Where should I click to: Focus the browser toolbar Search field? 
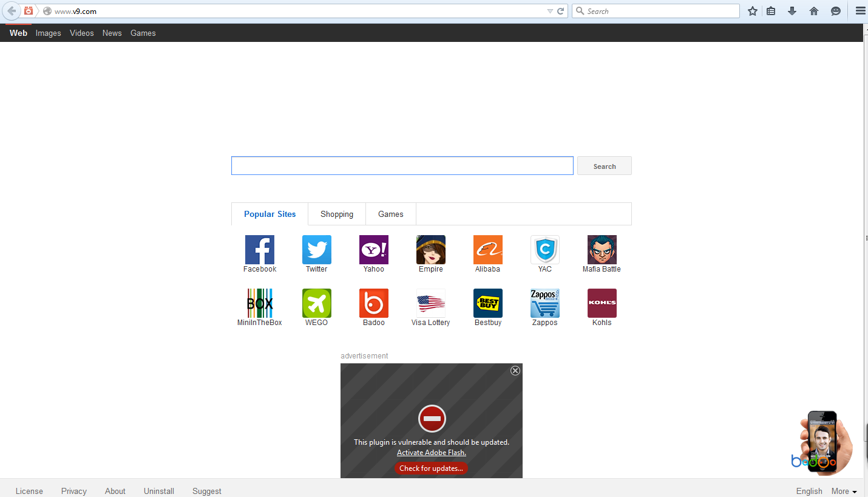[x=656, y=11]
